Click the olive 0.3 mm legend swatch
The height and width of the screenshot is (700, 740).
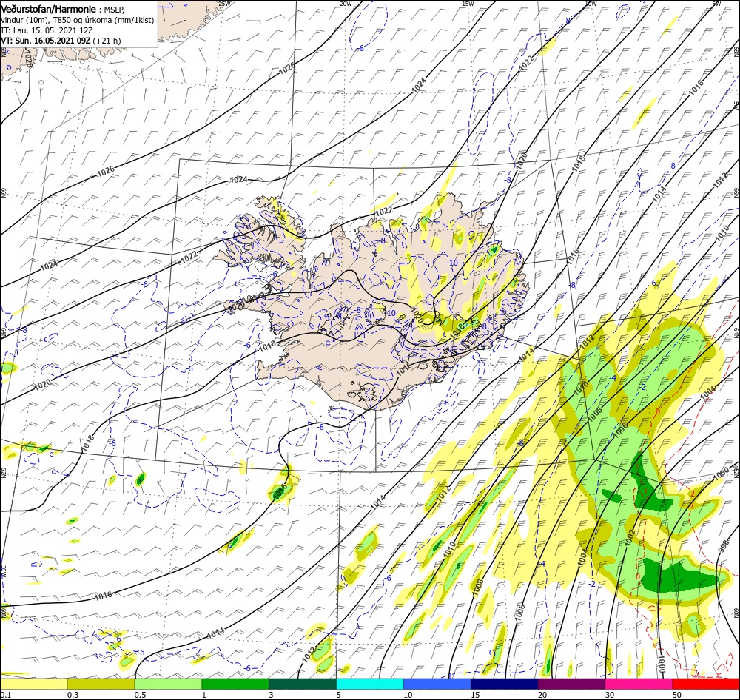click(x=101, y=684)
